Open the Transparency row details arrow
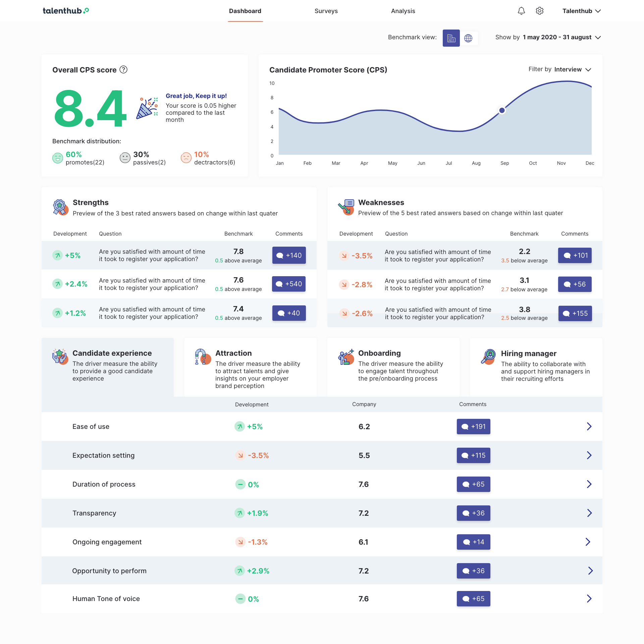644x644 pixels. (x=589, y=513)
